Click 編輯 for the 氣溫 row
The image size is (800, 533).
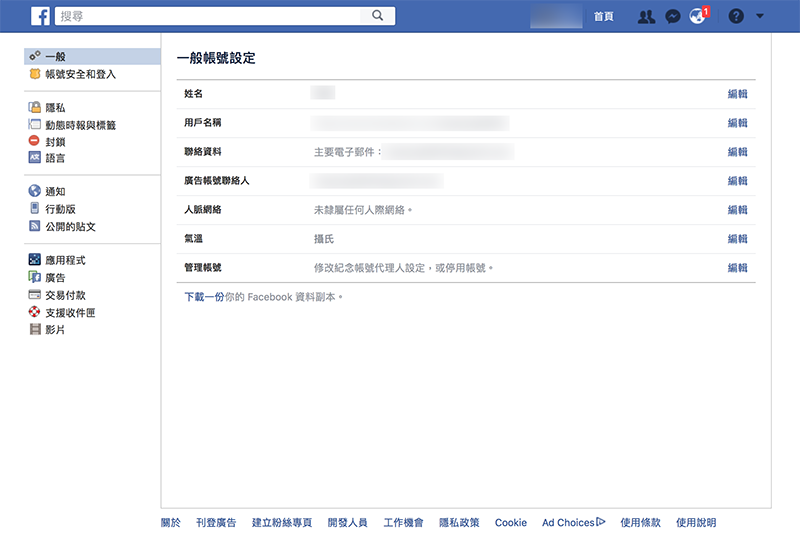point(737,239)
